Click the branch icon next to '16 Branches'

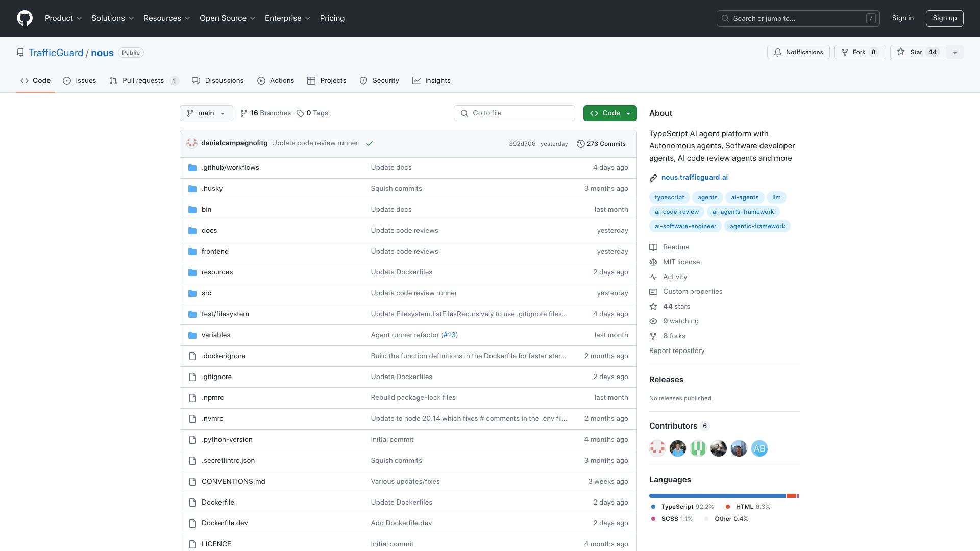point(244,113)
